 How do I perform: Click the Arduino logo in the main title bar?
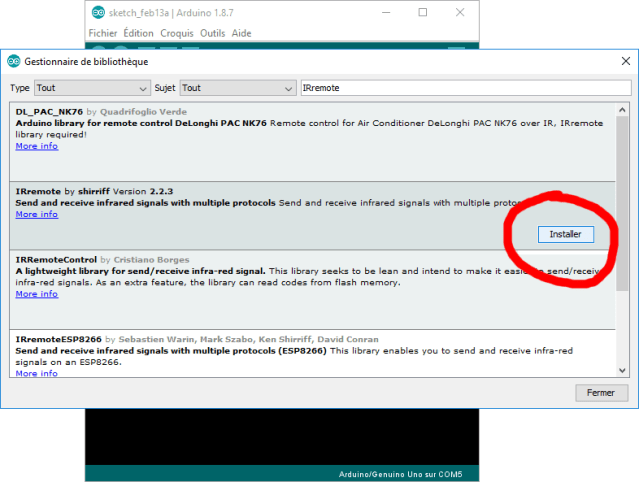coord(97,12)
